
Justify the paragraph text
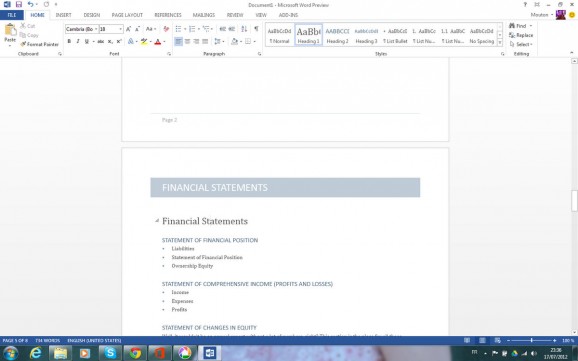pyautogui.click(x=205, y=41)
